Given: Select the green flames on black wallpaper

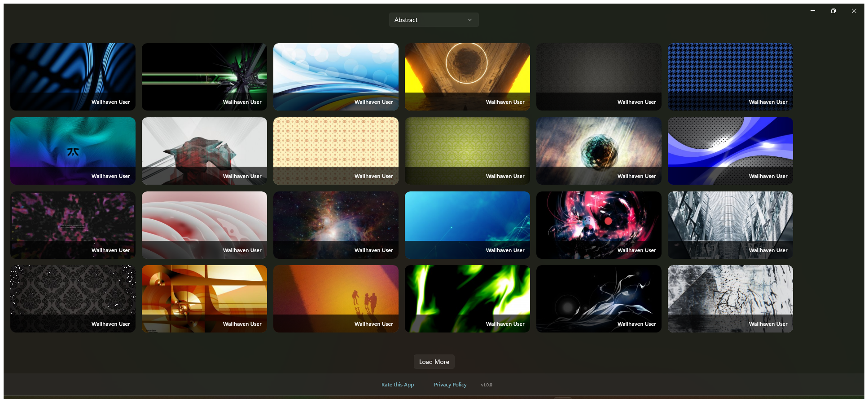Looking at the screenshot, I should (x=467, y=299).
